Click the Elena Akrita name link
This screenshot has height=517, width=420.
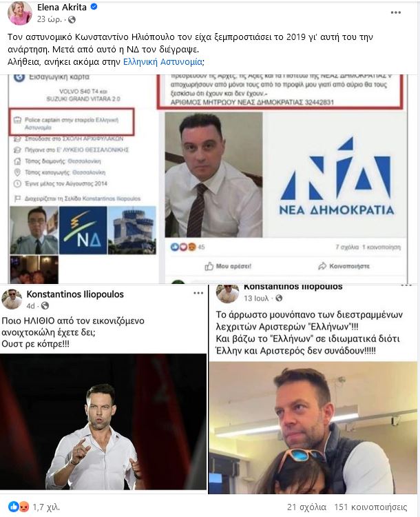coord(61,7)
